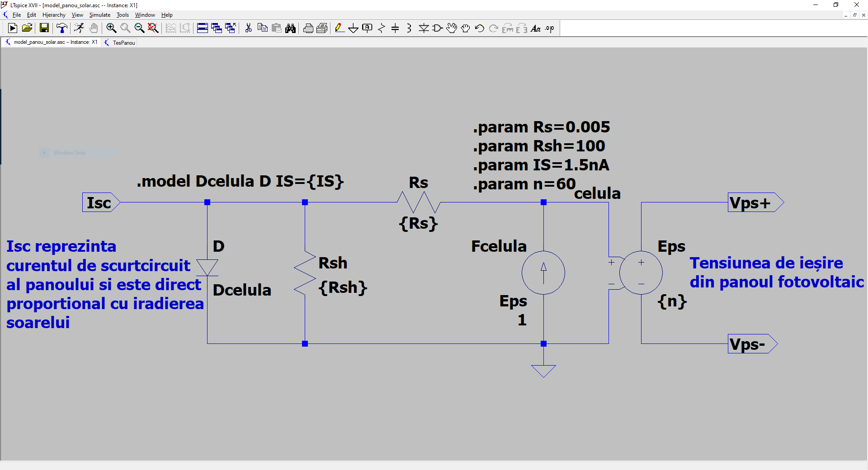Open the Hierarchy menu
Screen dimensions: 868x470
[54, 15]
